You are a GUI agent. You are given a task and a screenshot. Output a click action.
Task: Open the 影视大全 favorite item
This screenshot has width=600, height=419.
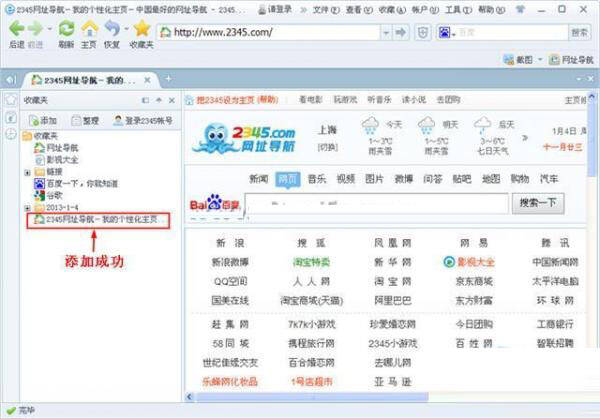tap(56, 160)
